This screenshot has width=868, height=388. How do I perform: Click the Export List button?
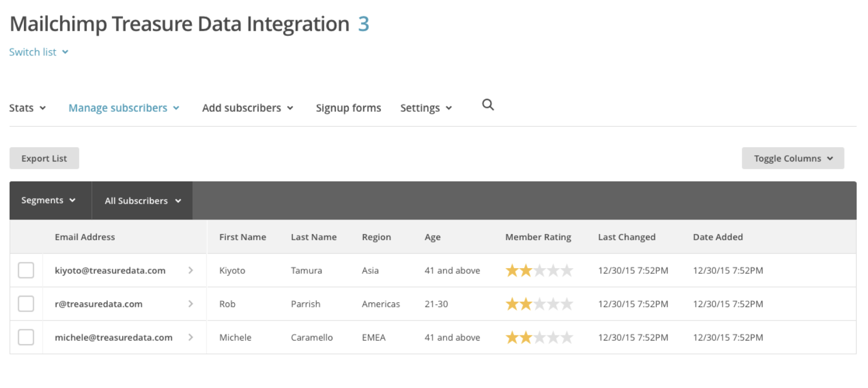[44, 159]
